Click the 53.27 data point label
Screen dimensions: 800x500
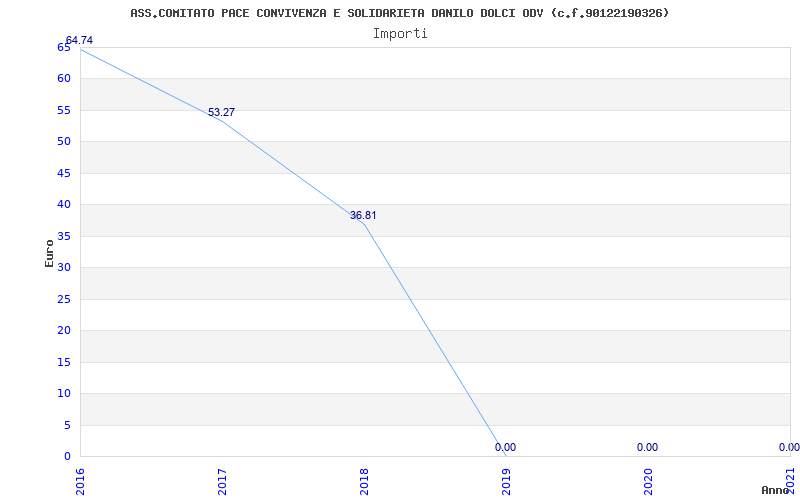(x=221, y=112)
